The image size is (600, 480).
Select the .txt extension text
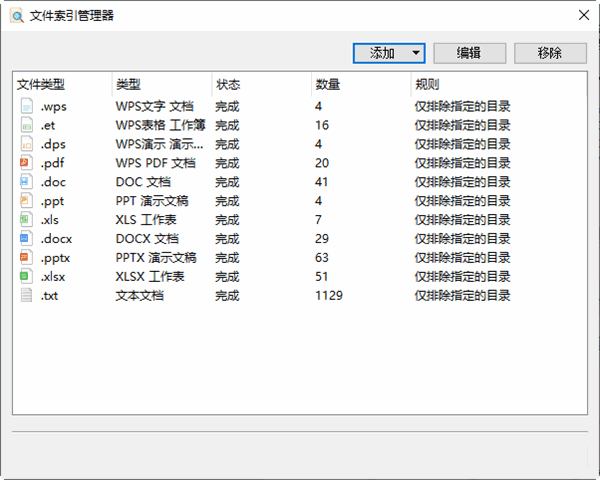click(x=49, y=296)
